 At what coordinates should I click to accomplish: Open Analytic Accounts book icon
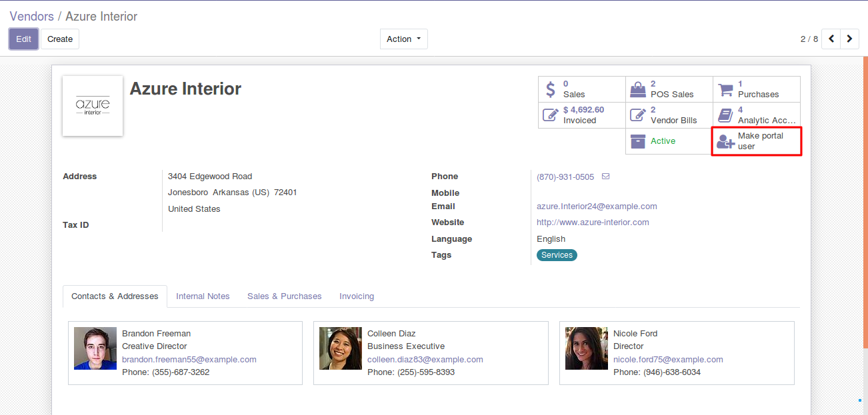point(725,115)
